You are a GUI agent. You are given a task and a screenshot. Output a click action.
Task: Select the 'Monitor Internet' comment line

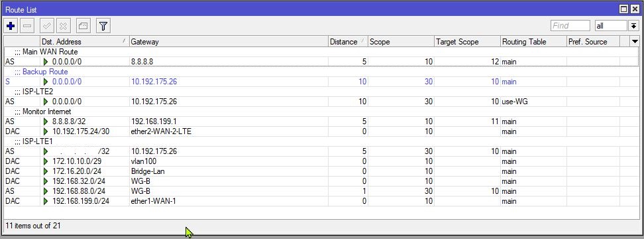pyautogui.click(x=321, y=112)
